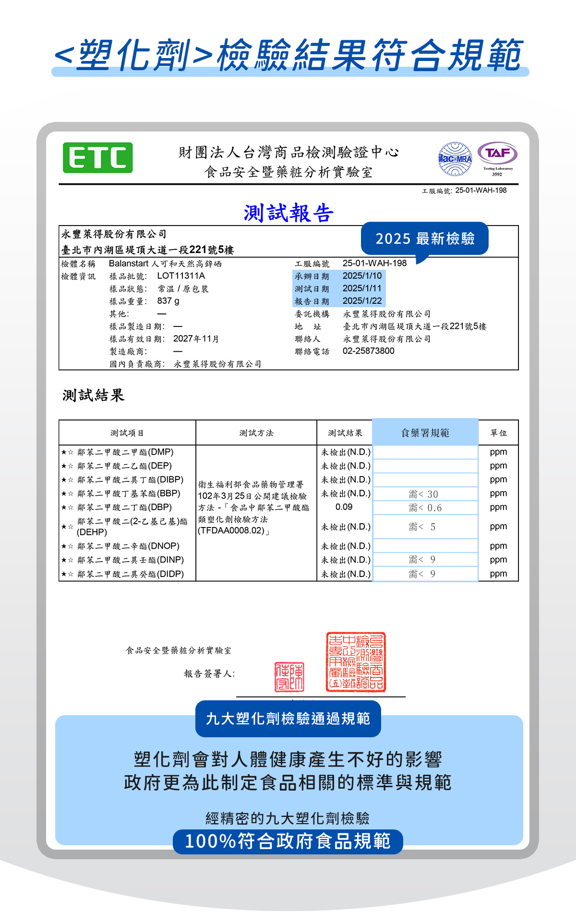Click the '報告簽署人:' label
The image size is (576, 924).
tap(210, 674)
